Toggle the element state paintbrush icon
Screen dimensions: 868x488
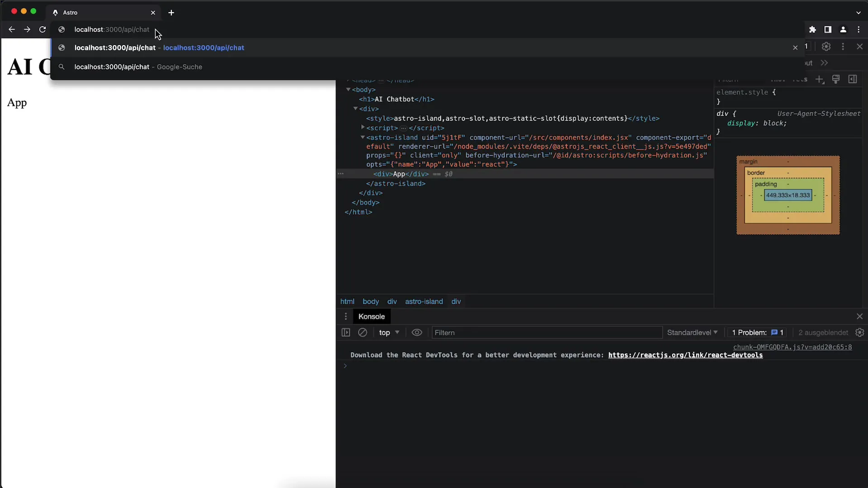coord(836,80)
